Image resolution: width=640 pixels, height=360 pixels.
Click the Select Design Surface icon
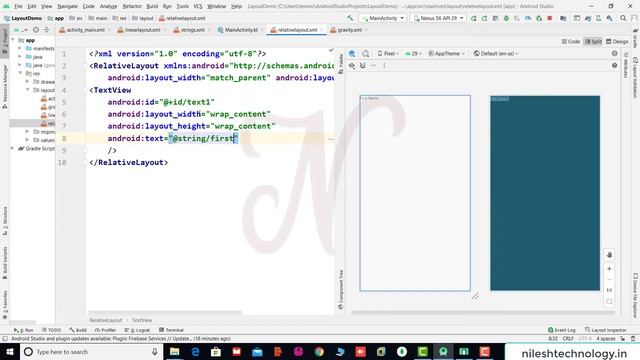[352, 53]
